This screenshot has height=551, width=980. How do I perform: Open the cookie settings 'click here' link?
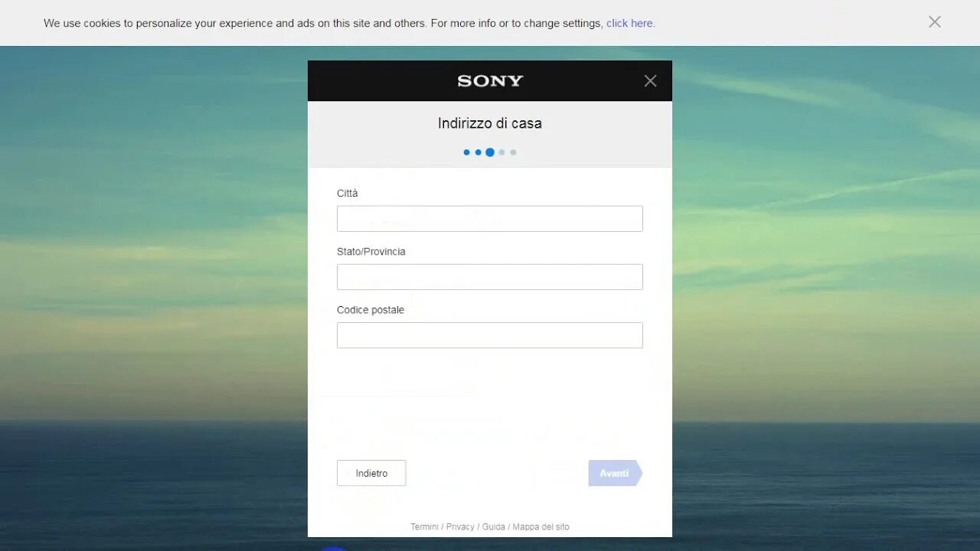[x=630, y=23]
